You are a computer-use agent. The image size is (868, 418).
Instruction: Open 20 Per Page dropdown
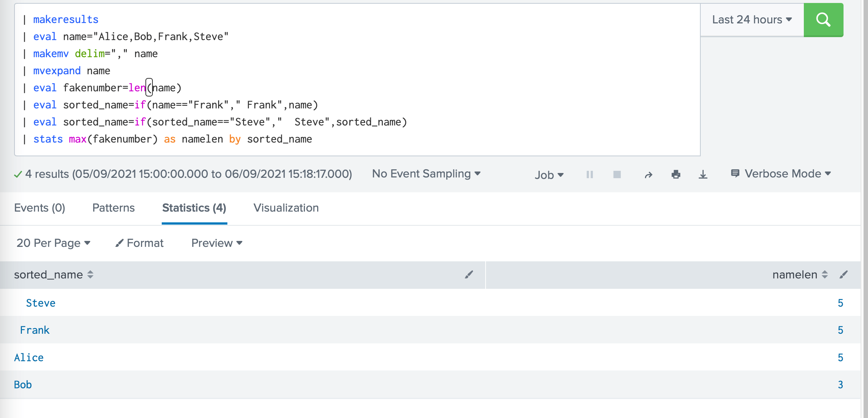(53, 243)
